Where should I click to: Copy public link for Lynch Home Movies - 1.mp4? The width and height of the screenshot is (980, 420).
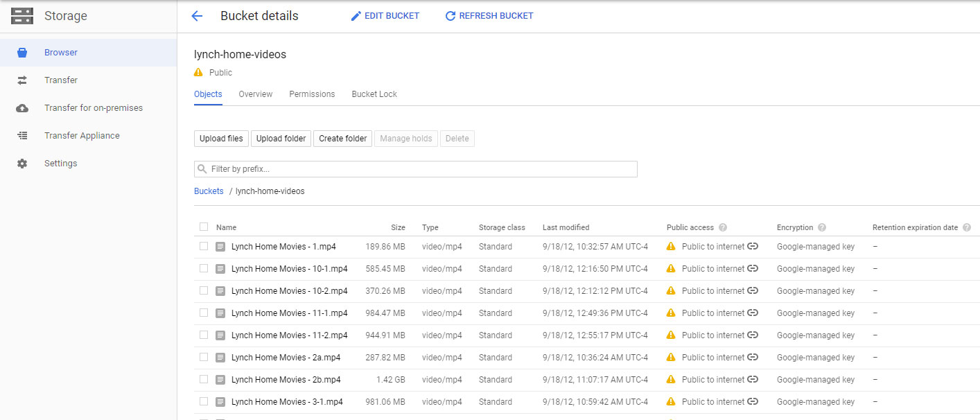click(x=753, y=247)
